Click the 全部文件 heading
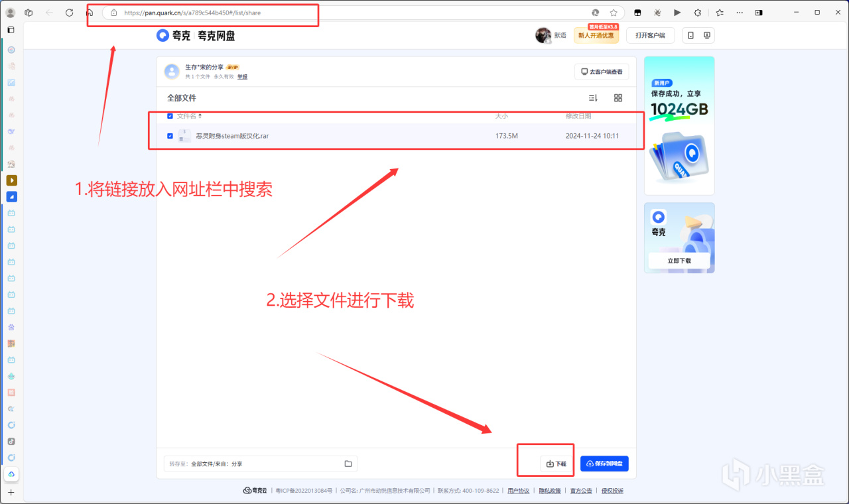 tap(182, 98)
